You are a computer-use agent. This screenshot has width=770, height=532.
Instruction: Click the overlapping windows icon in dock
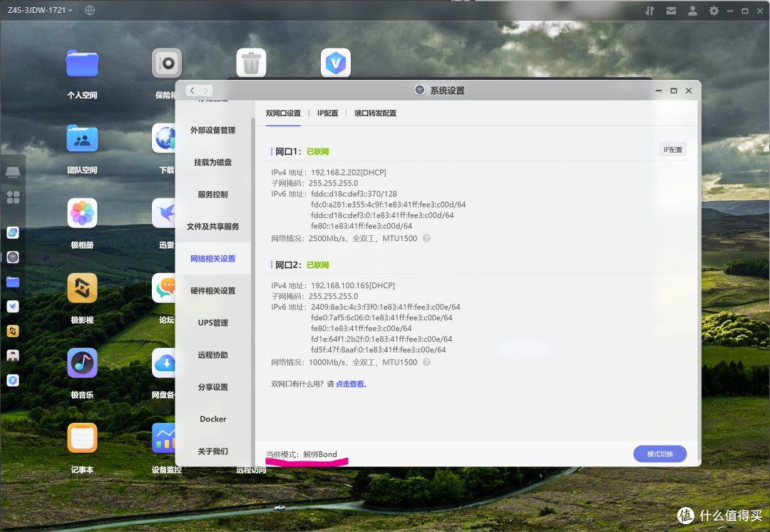[x=13, y=233]
